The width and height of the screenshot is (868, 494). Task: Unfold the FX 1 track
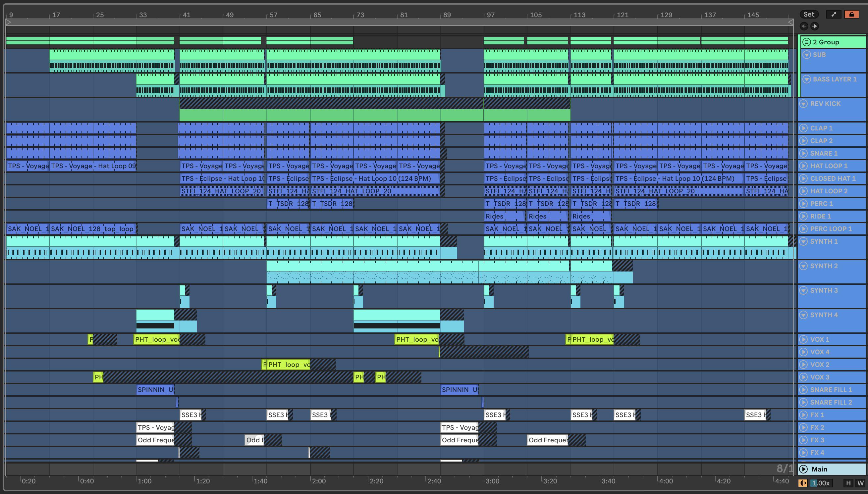(x=803, y=415)
